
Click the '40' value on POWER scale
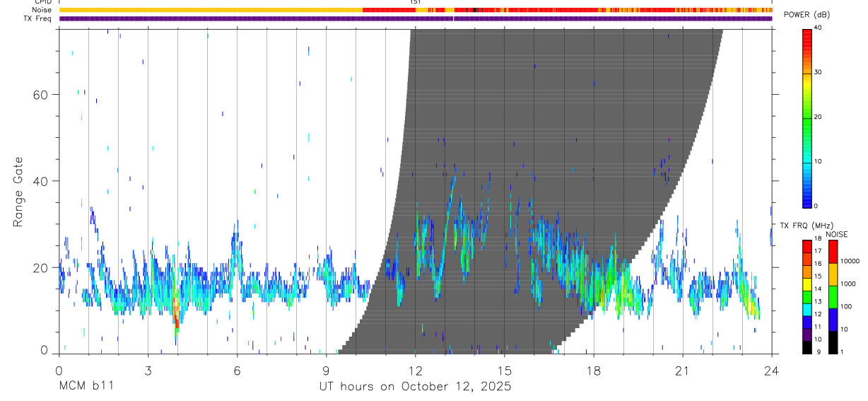(817, 28)
